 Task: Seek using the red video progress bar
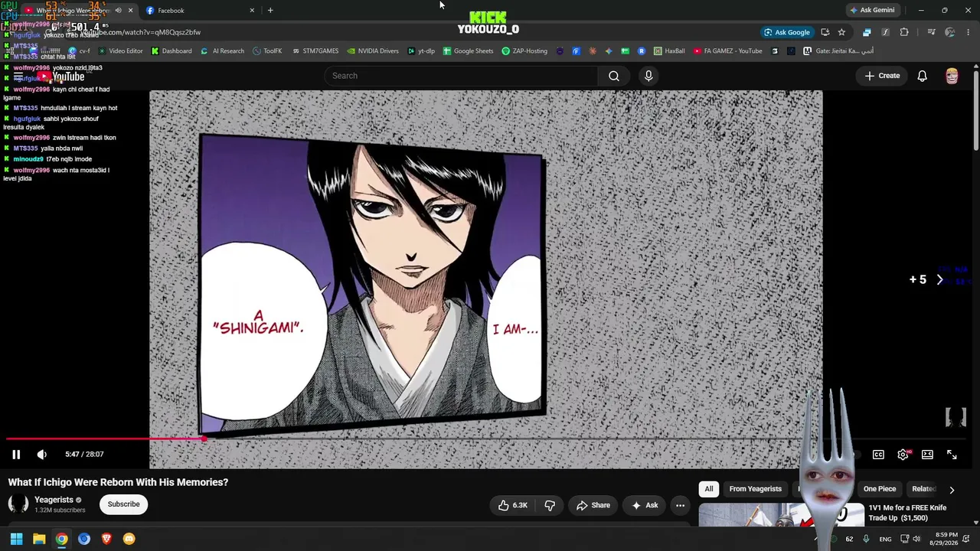click(x=106, y=439)
